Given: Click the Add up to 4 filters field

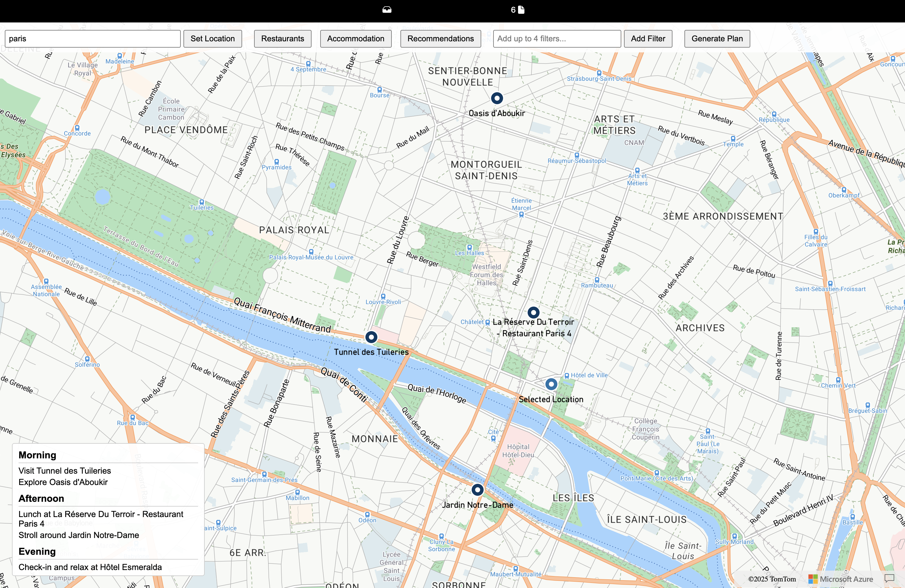Looking at the screenshot, I should (x=556, y=39).
